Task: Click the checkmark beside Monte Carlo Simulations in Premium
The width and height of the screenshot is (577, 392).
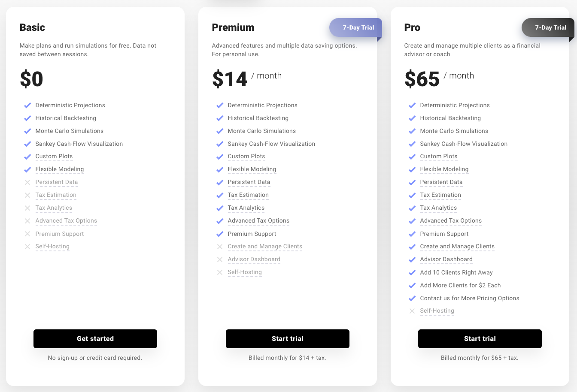Action: (x=220, y=131)
